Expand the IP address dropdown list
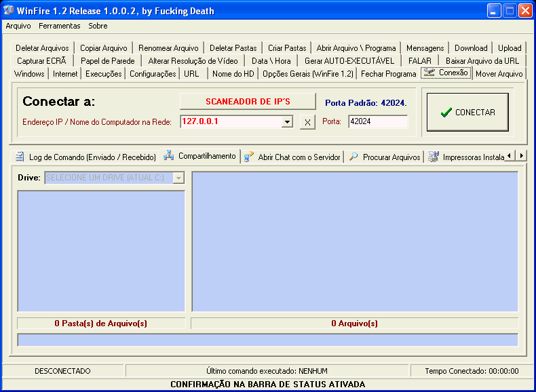 (x=287, y=122)
